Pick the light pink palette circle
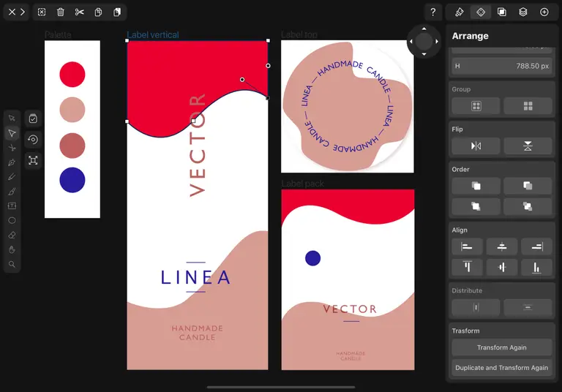562x392 pixels. coord(72,110)
